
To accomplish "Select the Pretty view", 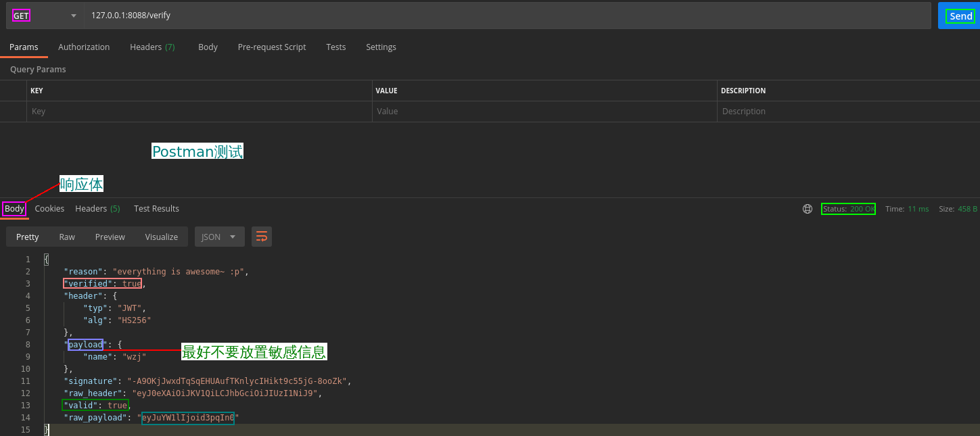I will point(28,237).
